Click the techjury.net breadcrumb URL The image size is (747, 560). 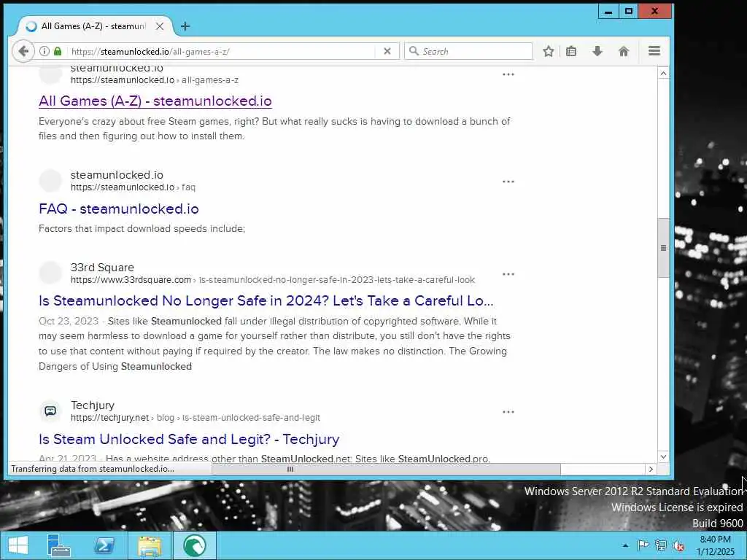(196, 418)
